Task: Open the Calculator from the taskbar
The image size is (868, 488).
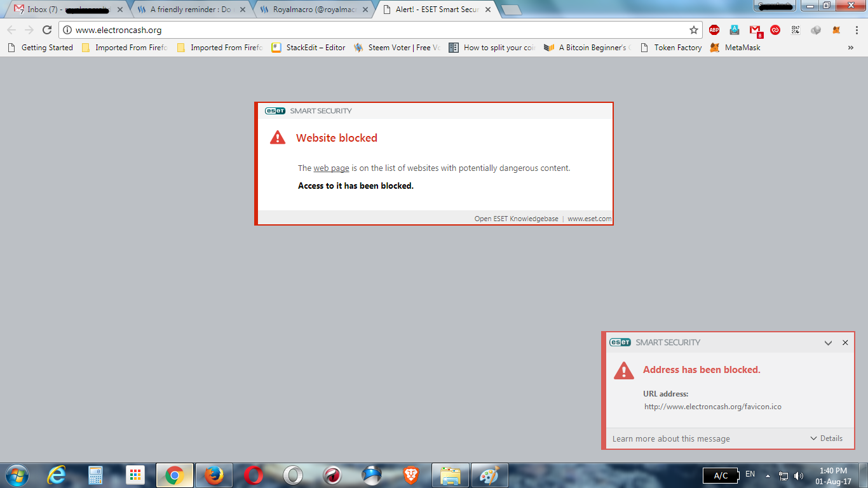Action: pyautogui.click(x=95, y=475)
